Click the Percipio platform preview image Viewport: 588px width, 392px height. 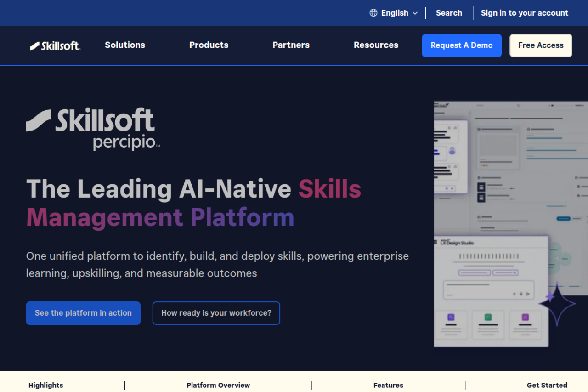click(511, 224)
